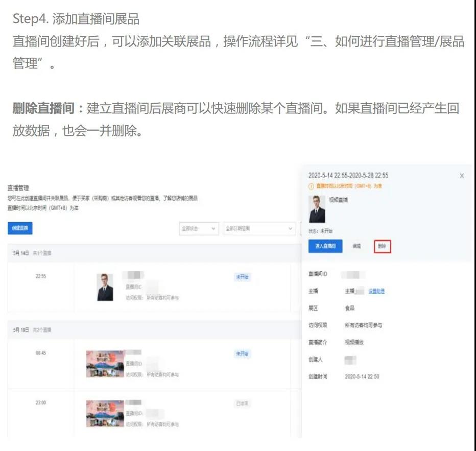Click the 视频直播 title in detail panel
Image resolution: width=476 pixels, height=451 pixels.
coord(338,200)
